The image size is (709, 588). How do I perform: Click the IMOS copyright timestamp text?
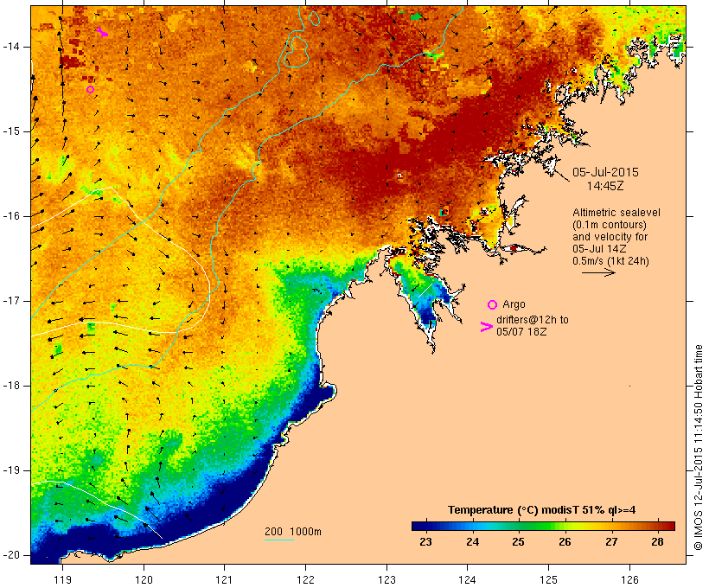pos(699,448)
